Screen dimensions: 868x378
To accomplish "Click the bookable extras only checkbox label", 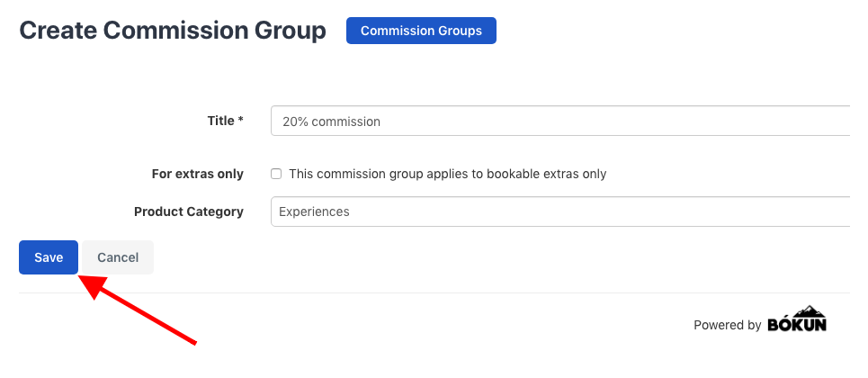I will 448,174.
